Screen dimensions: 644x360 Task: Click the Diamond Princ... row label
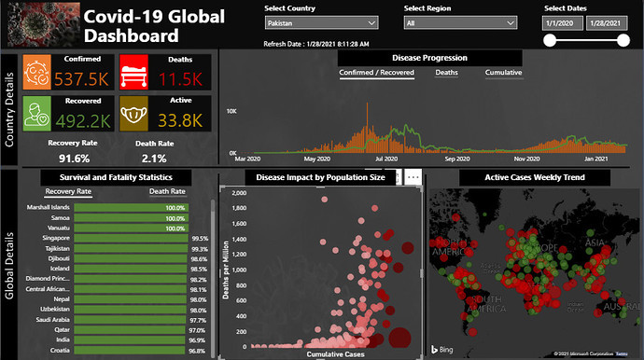[48, 279]
